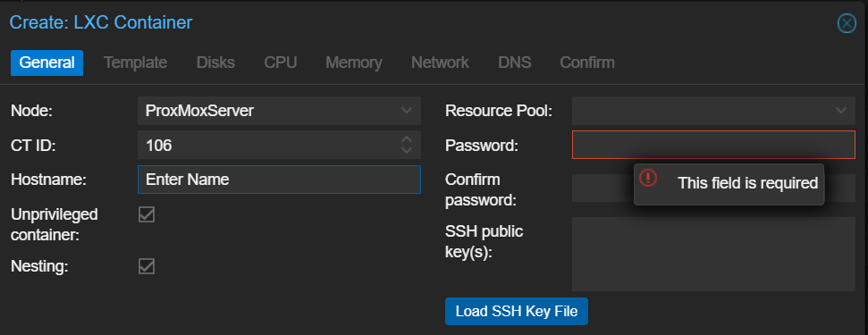This screenshot has height=335, width=868.
Task: Click the Password input field
Action: (x=713, y=145)
